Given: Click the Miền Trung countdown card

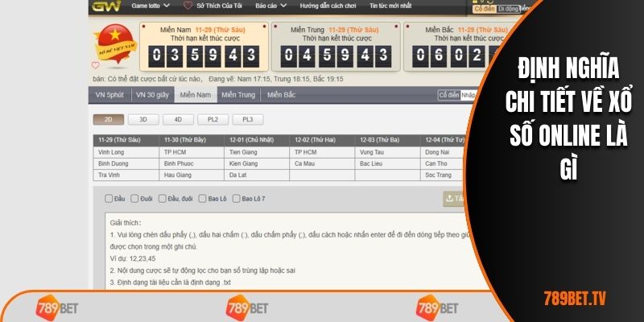Looking at the screenshot, I should (336, 47).
